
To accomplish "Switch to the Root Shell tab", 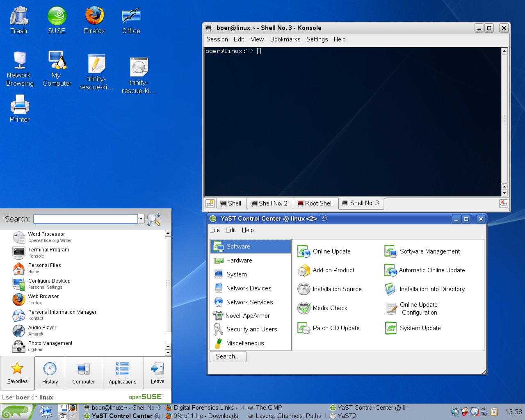I will click(315, 203).
